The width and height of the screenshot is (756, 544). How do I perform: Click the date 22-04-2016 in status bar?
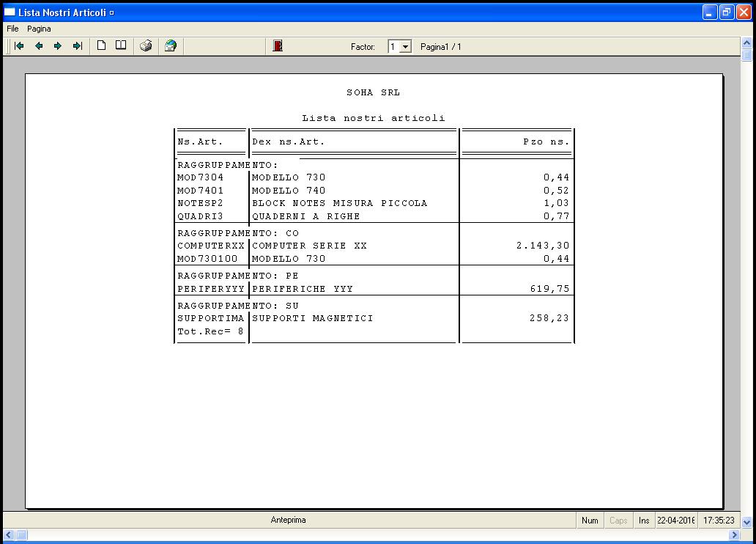click(x=675, y=521)
